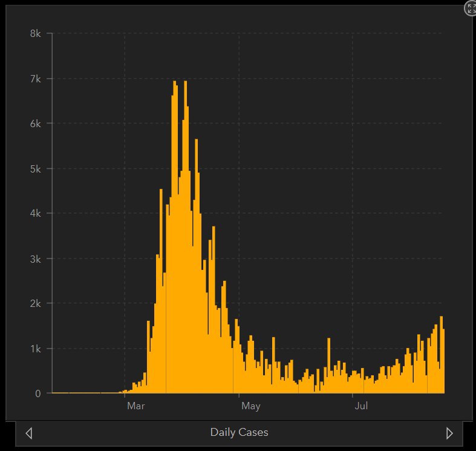Click the 2k y-axis label
This screenshot has height=451, width=476.
[x=35, y=303]
